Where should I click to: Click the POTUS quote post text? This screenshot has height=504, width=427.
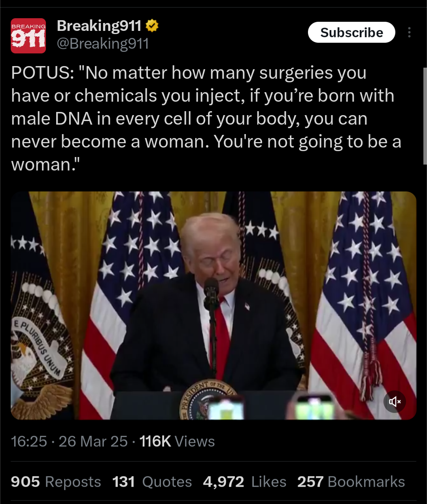tap(206, 119)
